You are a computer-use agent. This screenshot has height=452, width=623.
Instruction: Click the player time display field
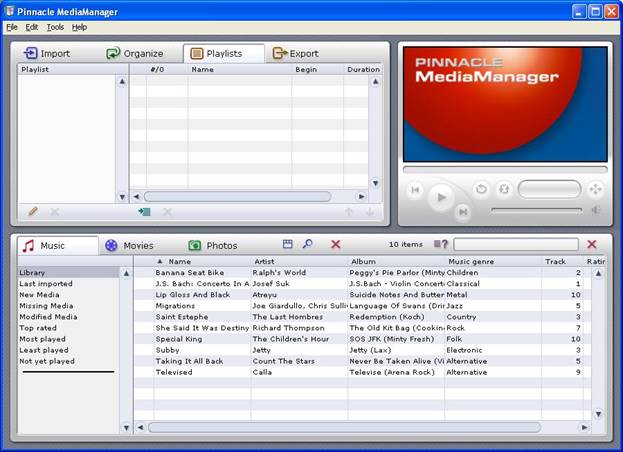coord(549,189)
